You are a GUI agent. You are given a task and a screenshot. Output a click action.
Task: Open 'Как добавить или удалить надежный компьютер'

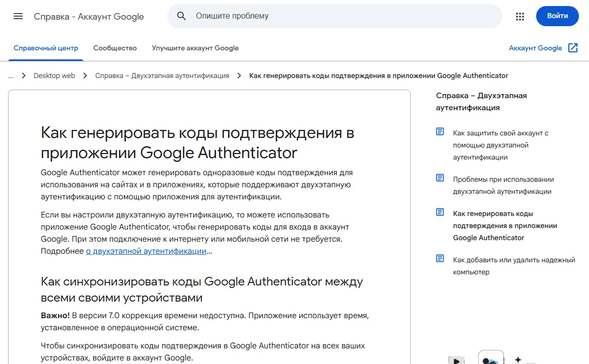click(x=514, y=266)
